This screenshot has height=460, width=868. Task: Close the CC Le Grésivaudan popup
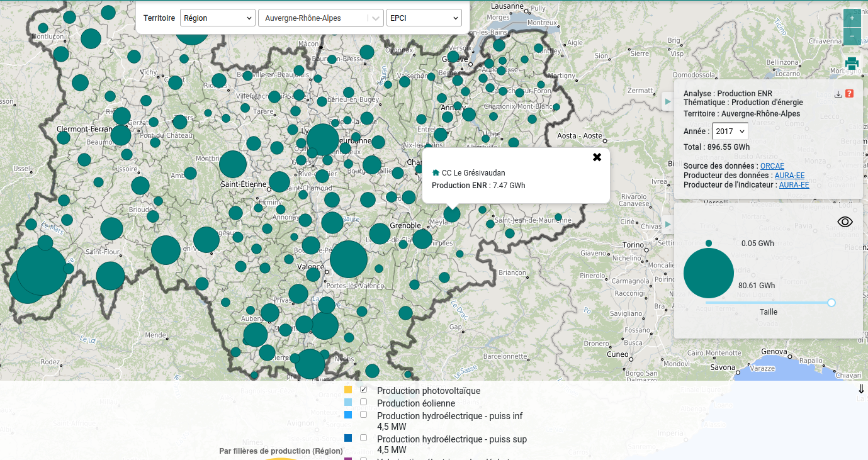597,157
